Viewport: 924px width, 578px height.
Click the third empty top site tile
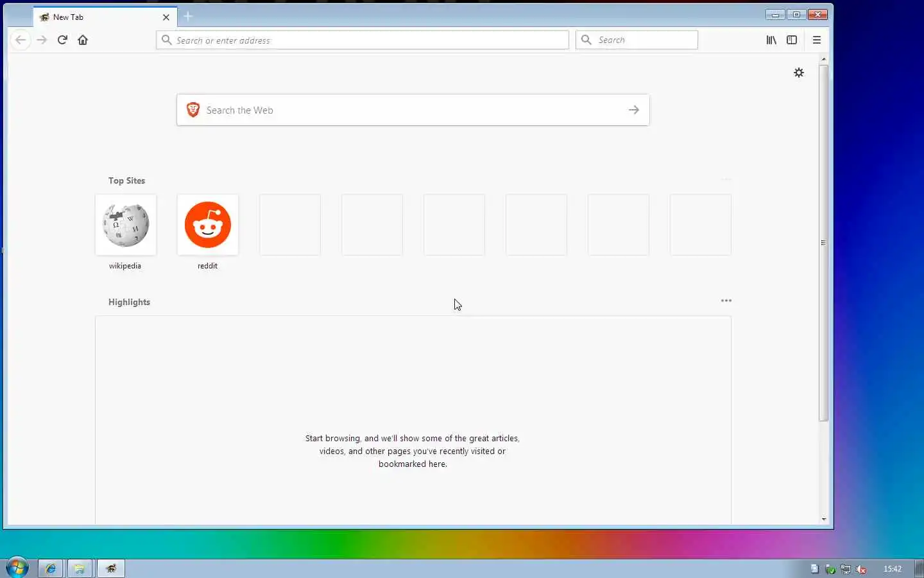[454, 225]
